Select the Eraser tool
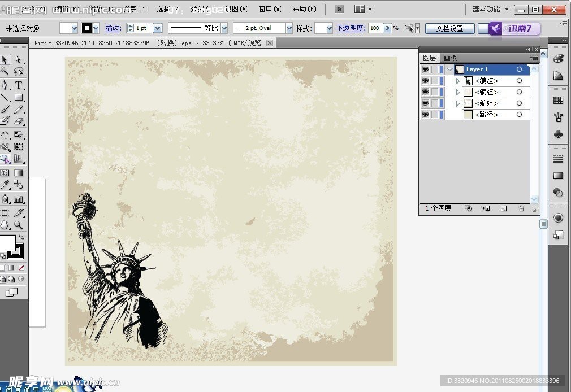This screenshot has height=392, width=571. point(19,121)
